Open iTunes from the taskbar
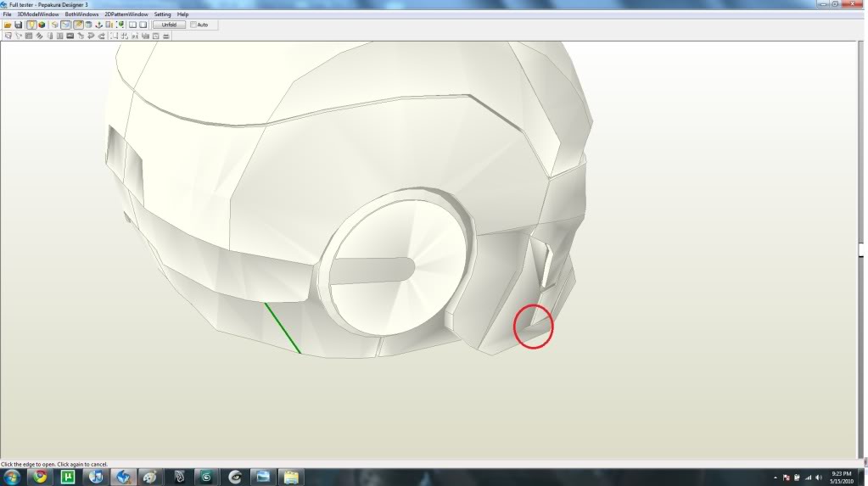 pos(96,477)
